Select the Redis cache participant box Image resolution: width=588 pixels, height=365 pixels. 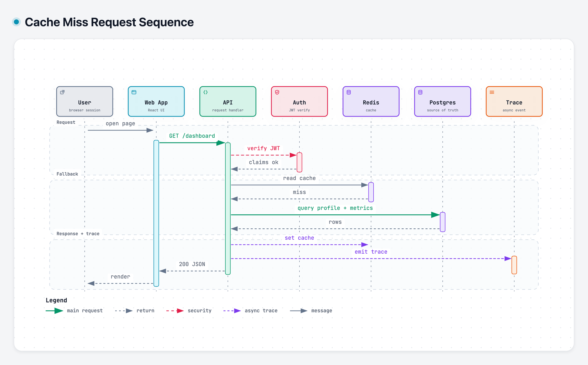(x=371, y=101)
